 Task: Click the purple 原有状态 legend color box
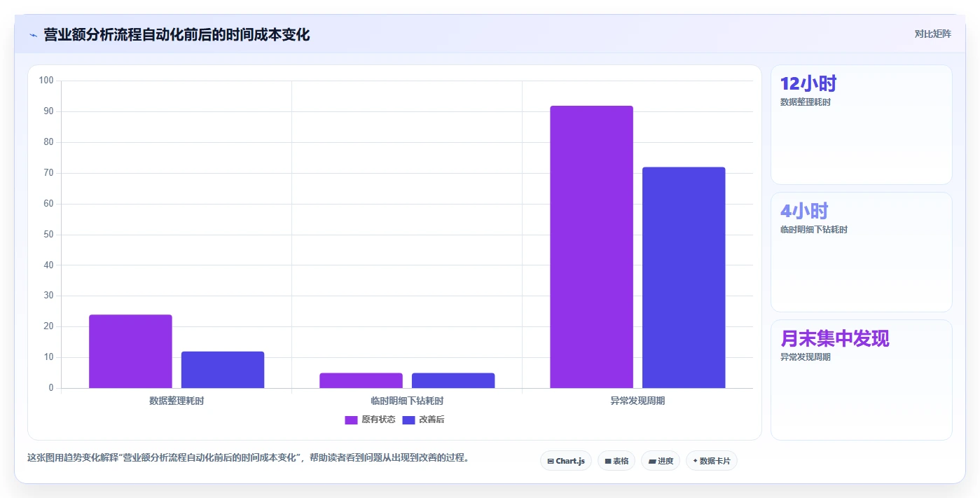click(351, 420)
